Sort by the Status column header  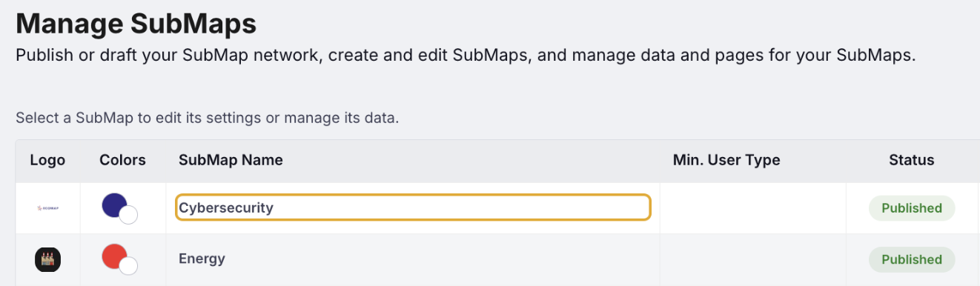coord(912,160)
